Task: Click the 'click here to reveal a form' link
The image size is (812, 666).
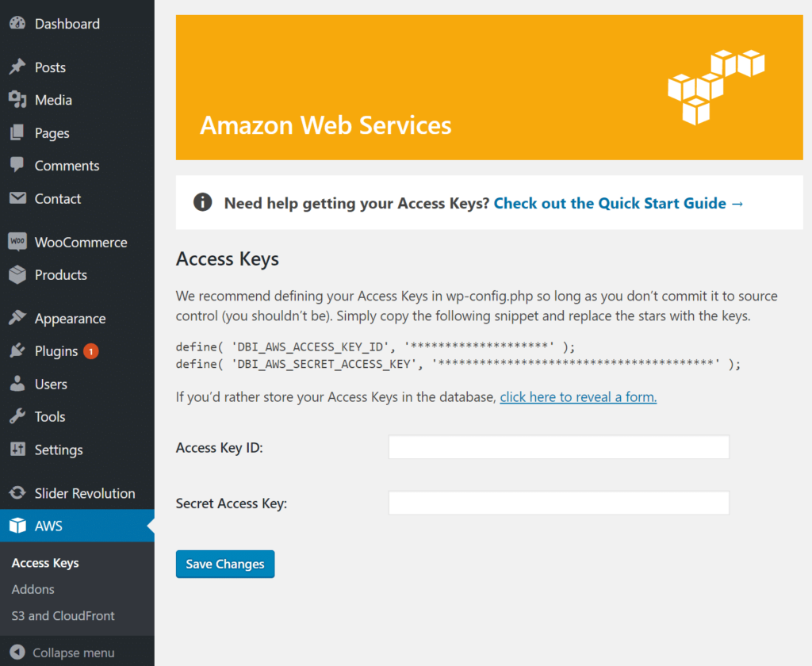Action: click(x=578, y=396)
